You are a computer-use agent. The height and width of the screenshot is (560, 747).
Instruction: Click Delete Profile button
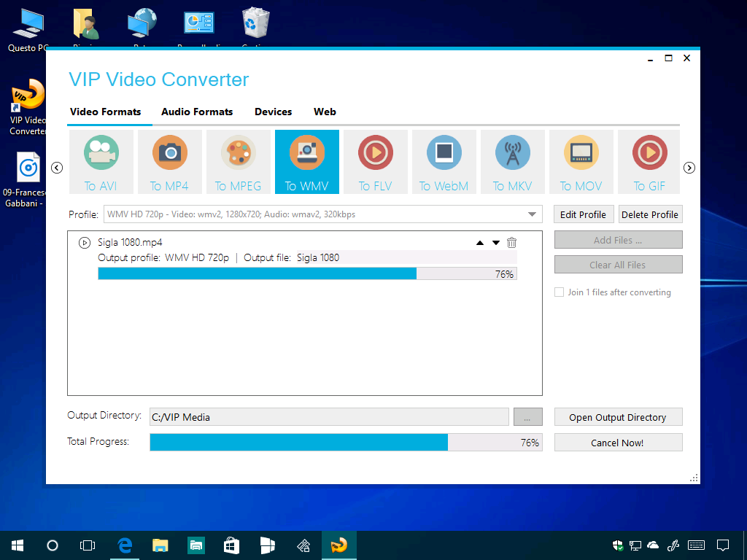(650, 214)
